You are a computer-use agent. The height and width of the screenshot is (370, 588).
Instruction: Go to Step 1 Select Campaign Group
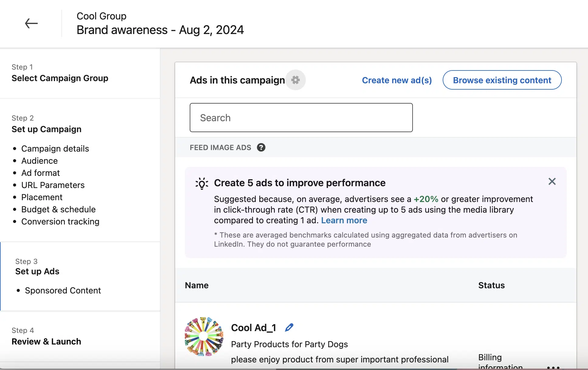point(60,78)
